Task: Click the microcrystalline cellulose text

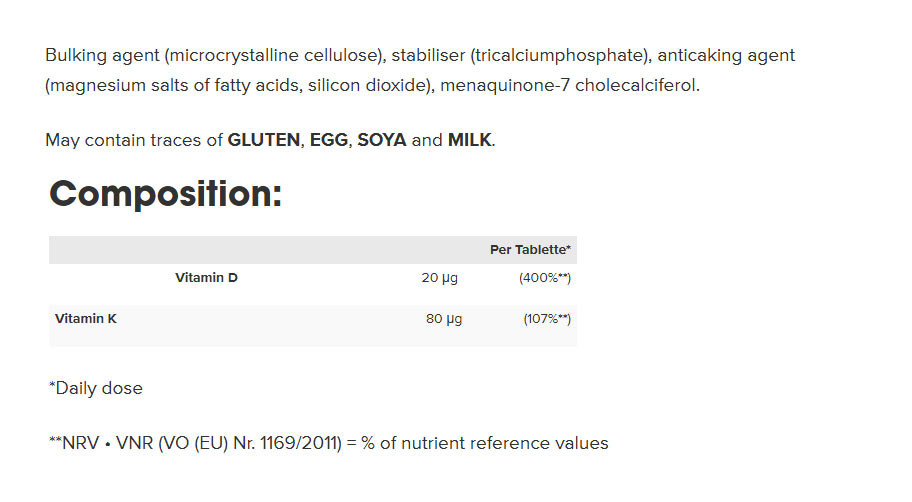Action: (274, 55)
